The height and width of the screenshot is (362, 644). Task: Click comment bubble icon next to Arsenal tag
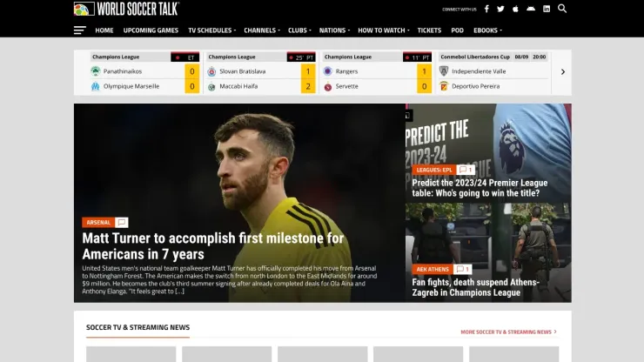pyautogui.click(x=122, y=222)
